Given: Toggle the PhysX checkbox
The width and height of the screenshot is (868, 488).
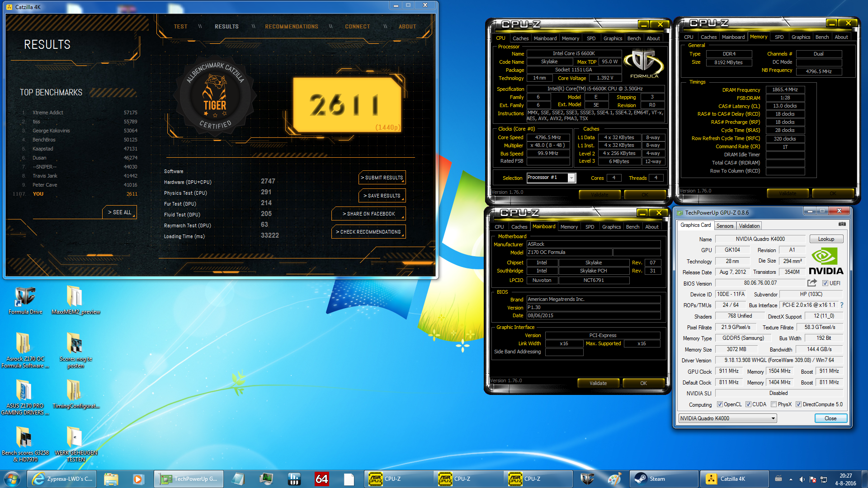Looking at the screenshot, I should click(774, 404).
